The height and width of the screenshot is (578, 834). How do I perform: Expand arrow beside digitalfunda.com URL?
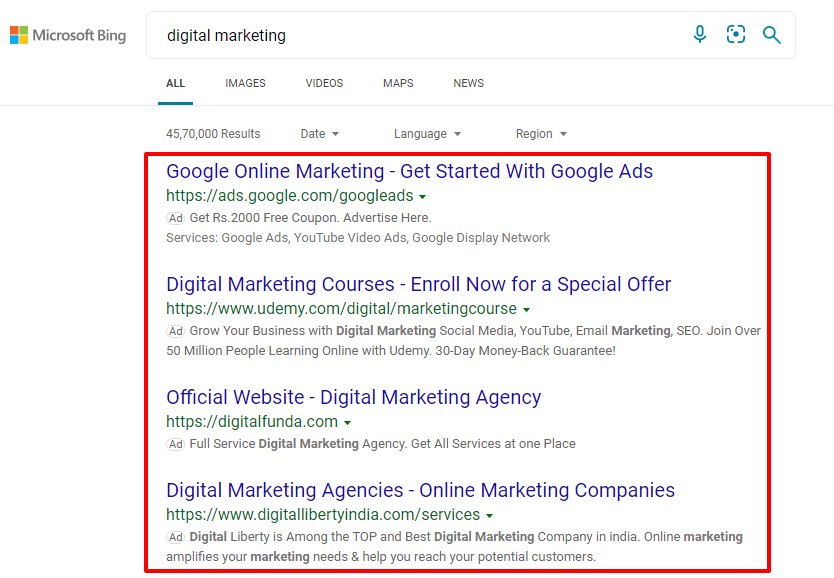[x=348, y=423]
